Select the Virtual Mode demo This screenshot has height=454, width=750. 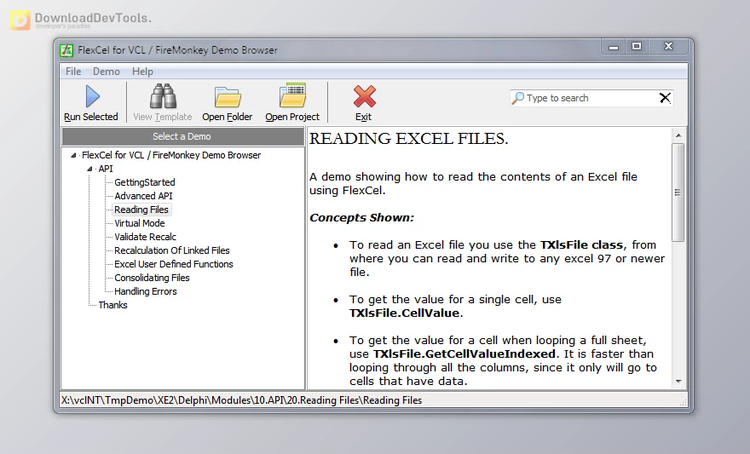(x=139, y=223)
